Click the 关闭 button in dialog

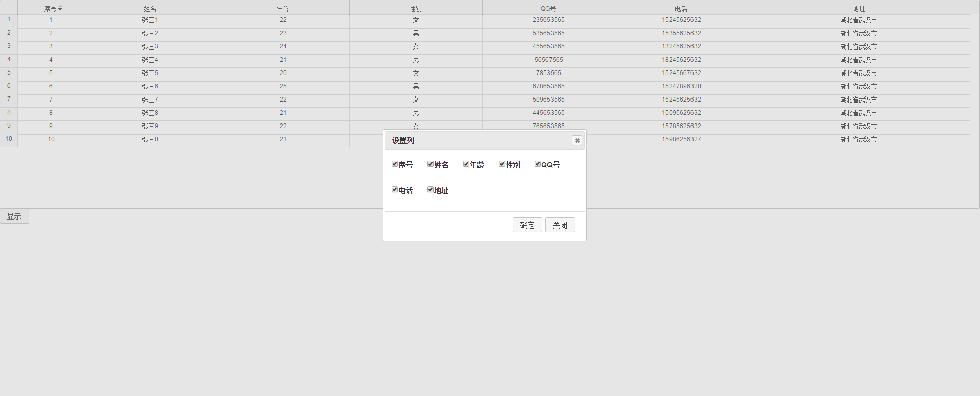[x=560, y=225]
